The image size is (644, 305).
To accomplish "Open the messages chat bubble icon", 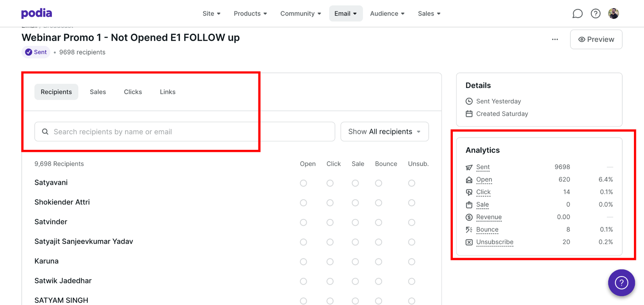I will tap(577, 14).
